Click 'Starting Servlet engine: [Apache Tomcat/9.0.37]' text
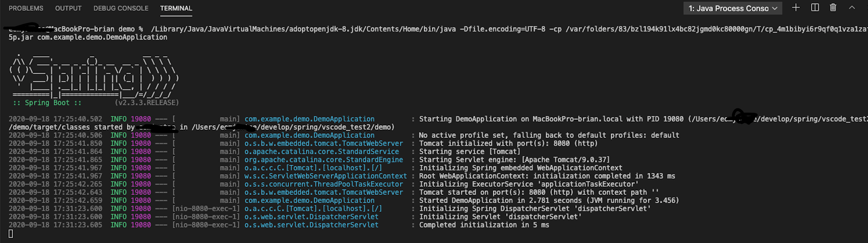 coord(514,160)
